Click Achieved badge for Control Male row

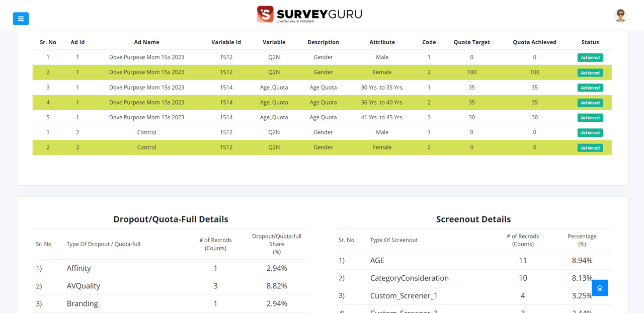590,133
